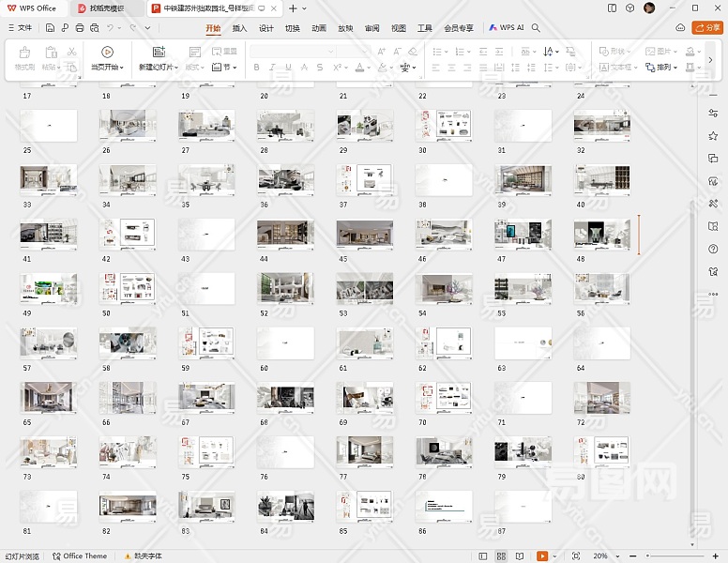Expand the 排列 arrange dropdown

666,68
